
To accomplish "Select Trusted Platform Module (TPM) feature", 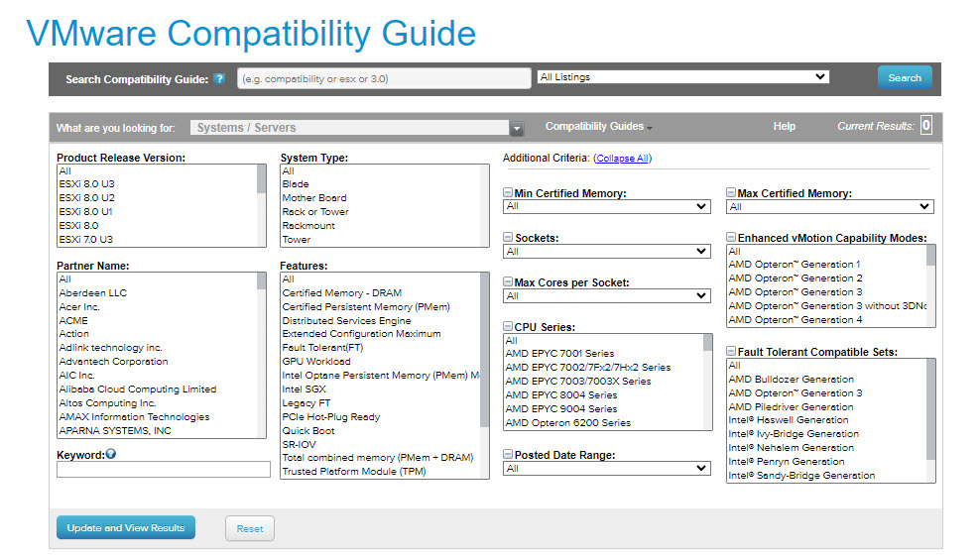I will pos(354,472).
